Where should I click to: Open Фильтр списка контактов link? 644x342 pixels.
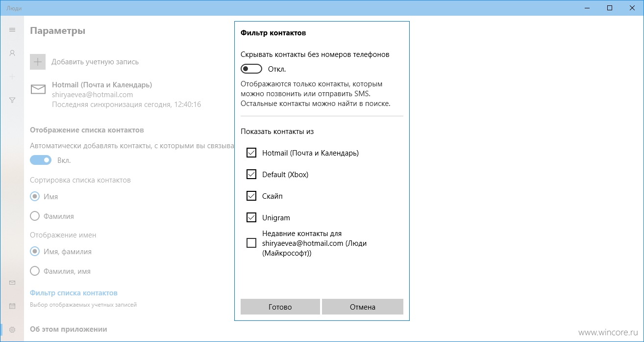74,293
